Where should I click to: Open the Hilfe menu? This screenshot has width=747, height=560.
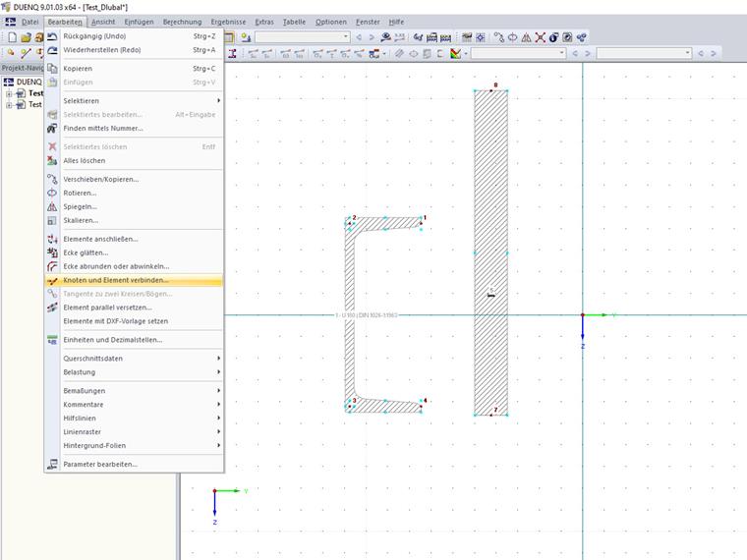396,22
